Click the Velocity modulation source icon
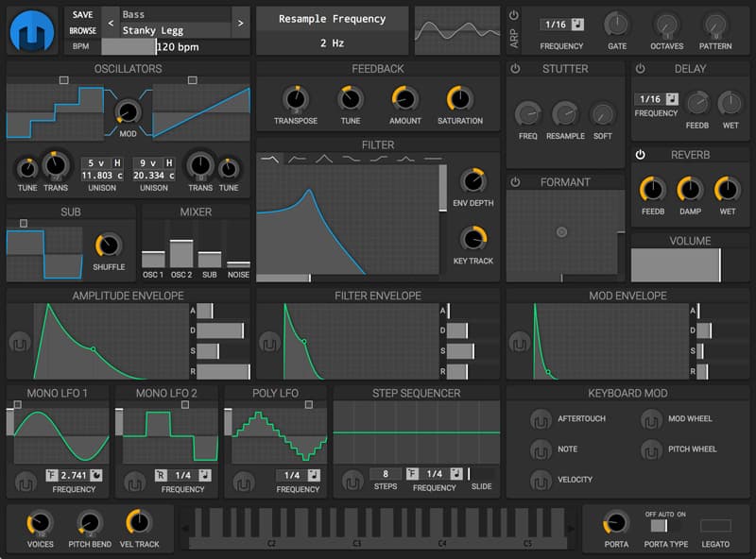Image resolution: width=756 pixels, height=559 pixels. 541,480
